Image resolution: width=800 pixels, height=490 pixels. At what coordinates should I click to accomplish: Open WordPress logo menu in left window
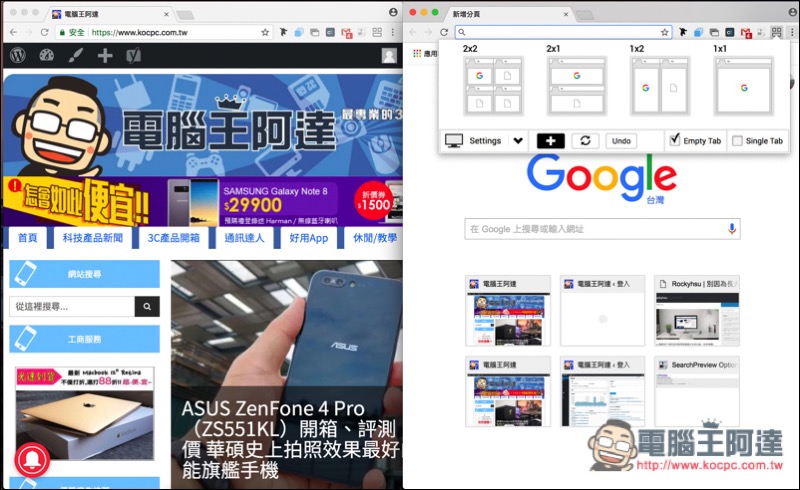pos(18,55)
